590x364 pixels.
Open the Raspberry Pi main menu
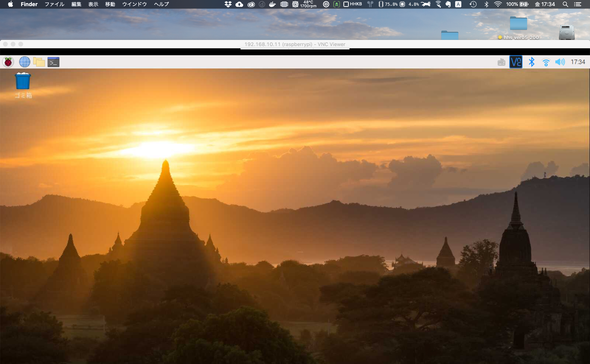[8, 62]
